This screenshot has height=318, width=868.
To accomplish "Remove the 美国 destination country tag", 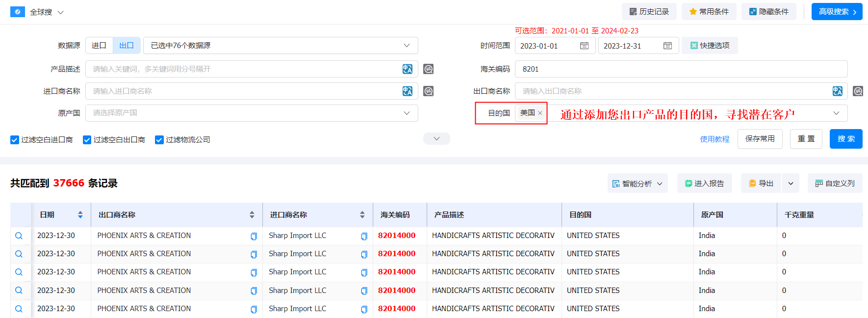I will coord(540,113).
